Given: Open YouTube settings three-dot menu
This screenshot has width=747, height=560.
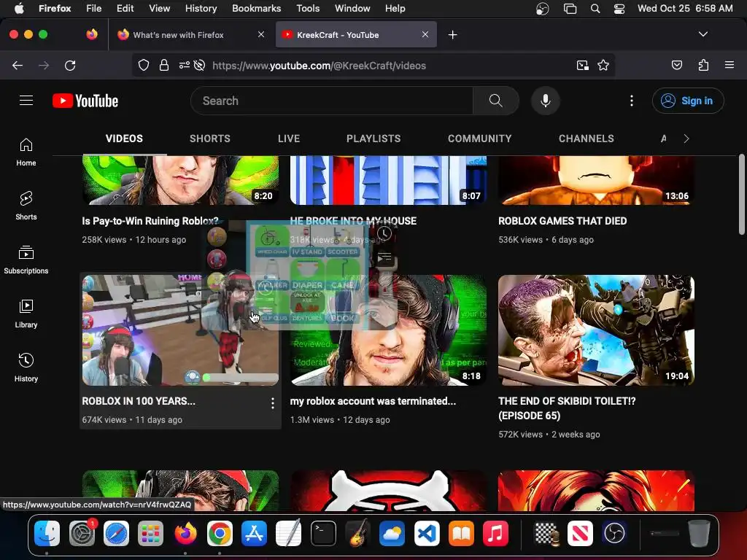Looking at the screenshot, I should 632,101.
